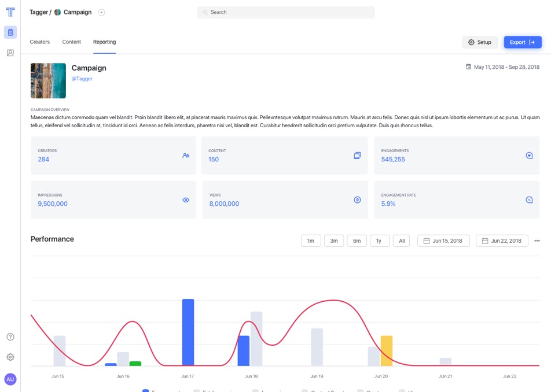Viewport: 551px width, 392px height.
Task: Click the impressions value 9,500,000
Action: 53,204
